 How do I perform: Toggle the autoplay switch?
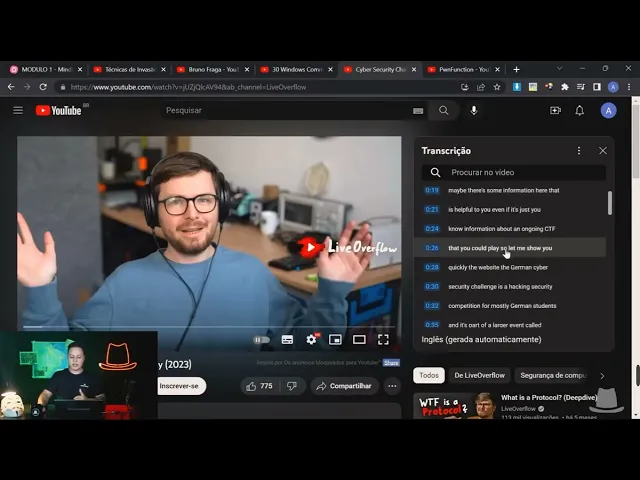pyautogui.click(x=261, y=340)
